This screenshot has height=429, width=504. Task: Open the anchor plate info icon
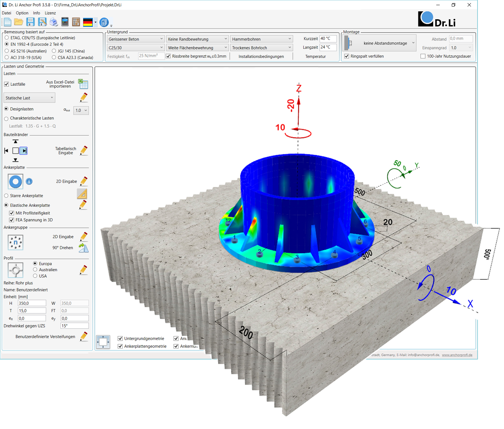[29, 181]
